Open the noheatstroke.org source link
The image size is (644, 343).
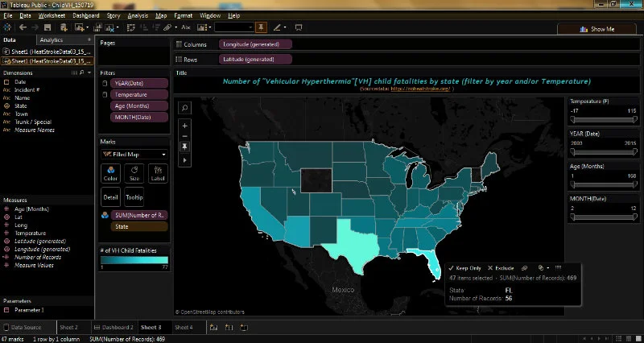tap(420, 89)
